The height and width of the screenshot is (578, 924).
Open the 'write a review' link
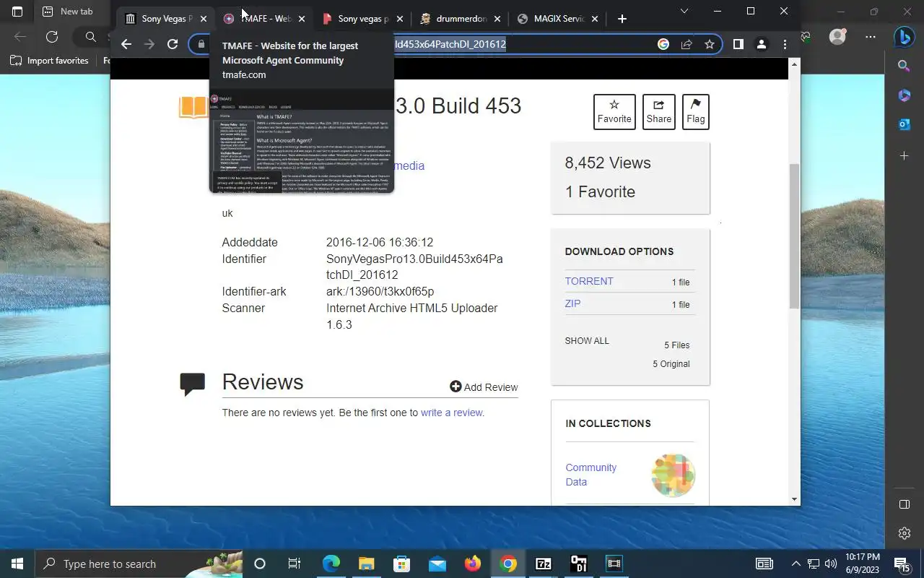452,413
